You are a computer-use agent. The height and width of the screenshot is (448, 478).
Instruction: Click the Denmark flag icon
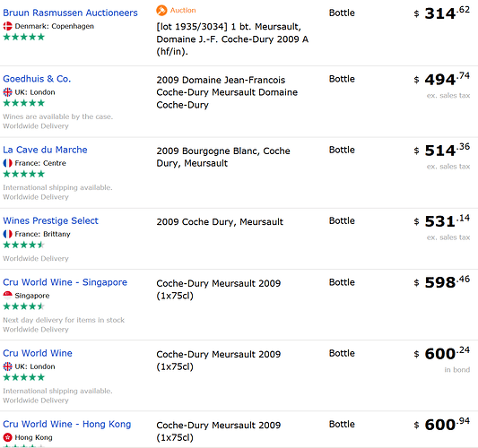point(7,26)
